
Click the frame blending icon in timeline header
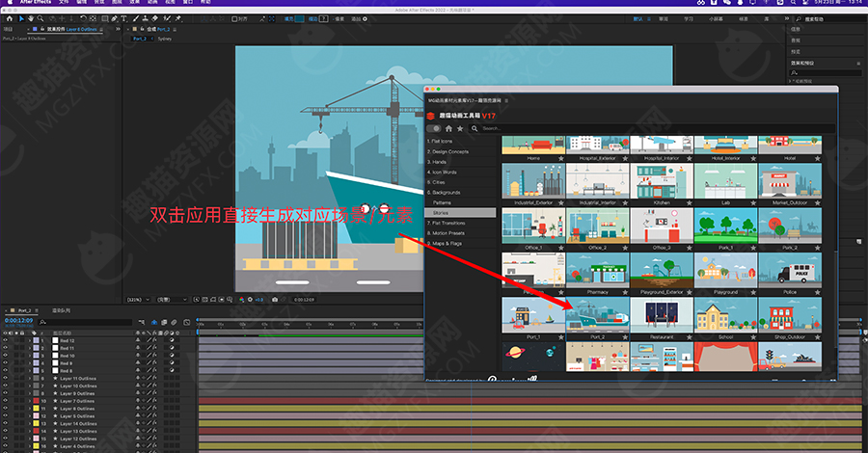coord(165,322)
